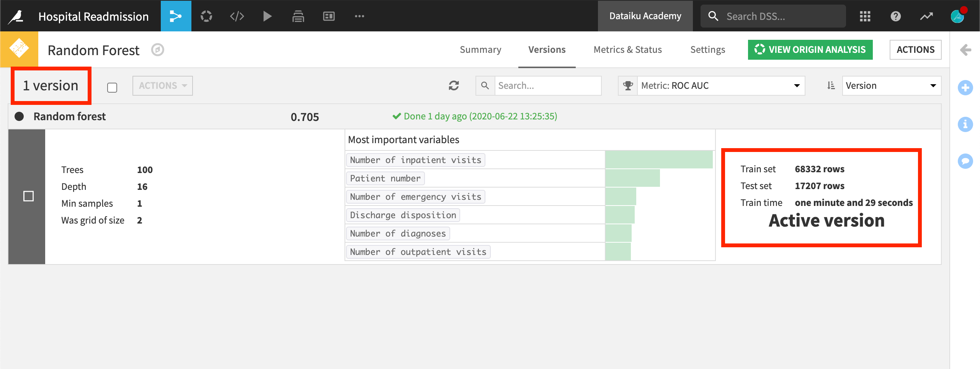This screenshot has height=369, width=980.
Task: Open the Dashboards icon
Action: [x=329, y=16]
